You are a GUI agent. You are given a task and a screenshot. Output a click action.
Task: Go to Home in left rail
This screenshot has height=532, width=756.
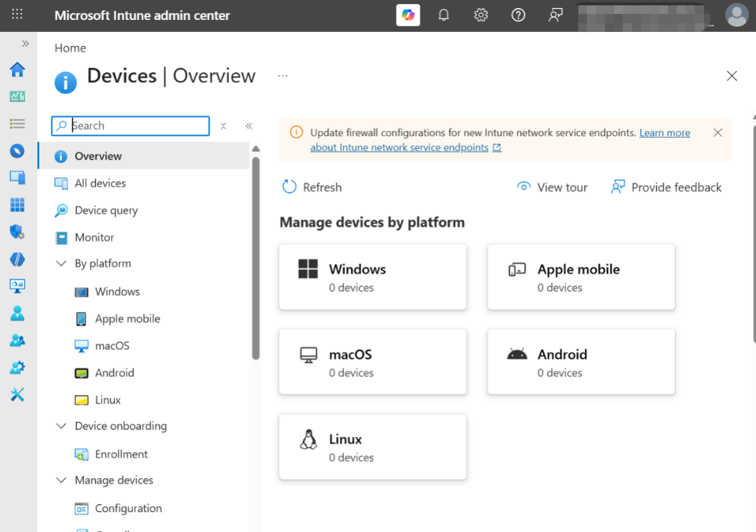pyautogui.click(x=17, y=70)
